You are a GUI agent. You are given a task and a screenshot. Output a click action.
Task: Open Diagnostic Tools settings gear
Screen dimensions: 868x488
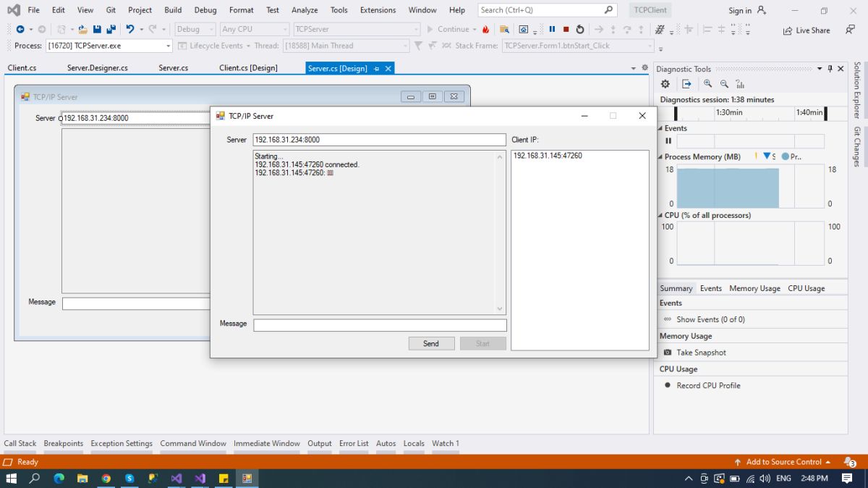[665, 84]
